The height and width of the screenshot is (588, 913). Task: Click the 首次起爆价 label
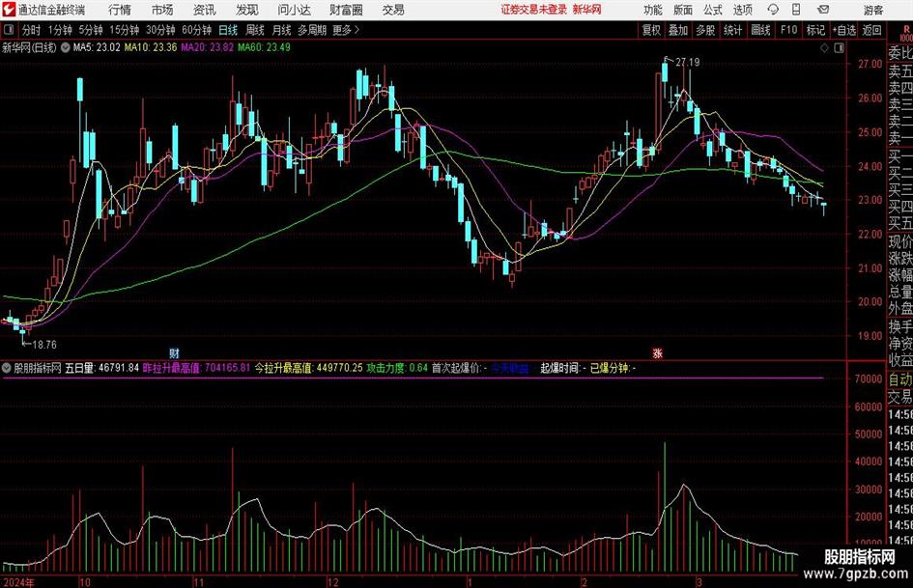459,368
